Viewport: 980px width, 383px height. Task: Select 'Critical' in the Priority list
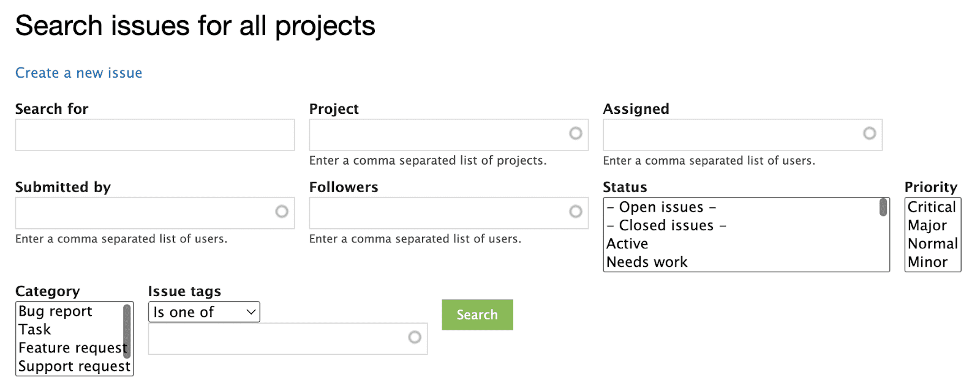(932, 207)
